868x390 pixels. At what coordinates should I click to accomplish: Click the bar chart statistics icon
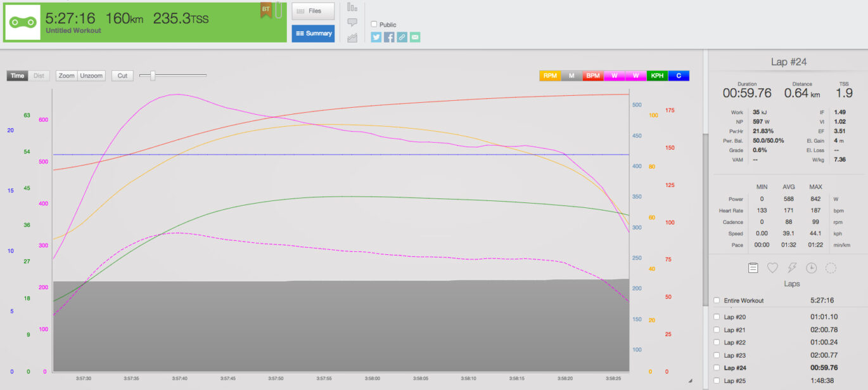click(x=351, y=8)
